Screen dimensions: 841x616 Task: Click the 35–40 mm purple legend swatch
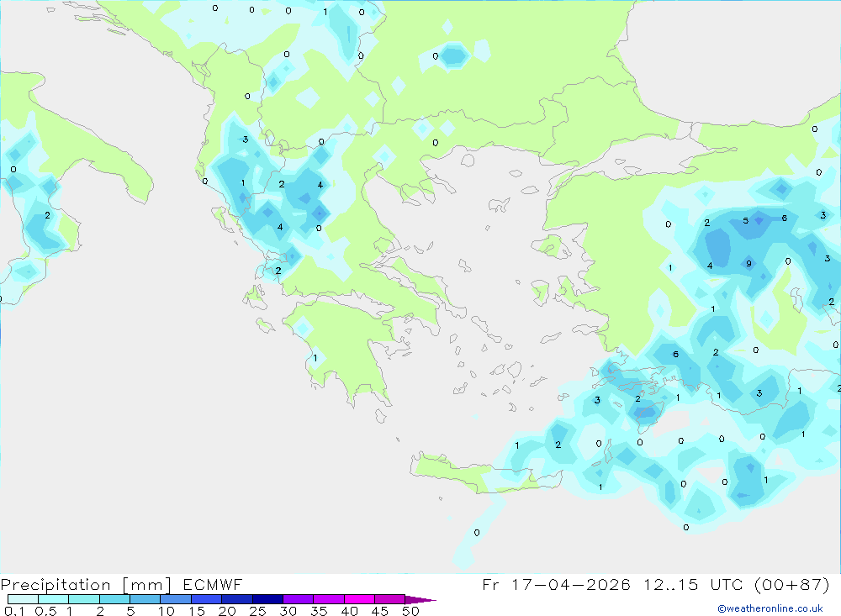tap(328, 599)
